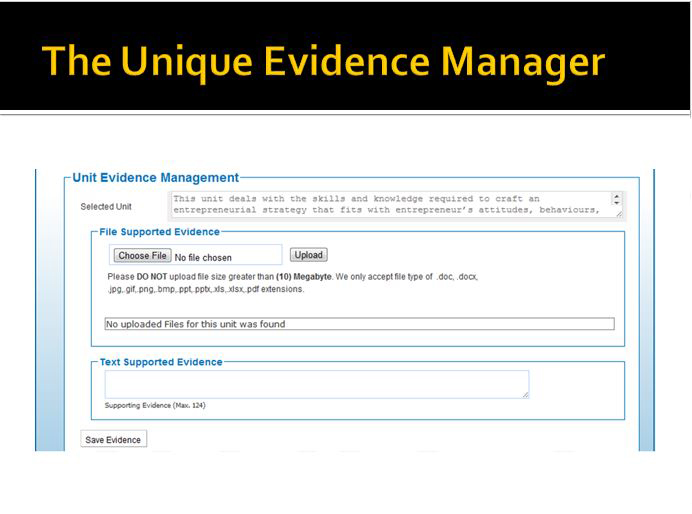Screen dimensions: 692x514
Task: Click the Selected Unit scroll up arrow
Action: coord(617,196)
